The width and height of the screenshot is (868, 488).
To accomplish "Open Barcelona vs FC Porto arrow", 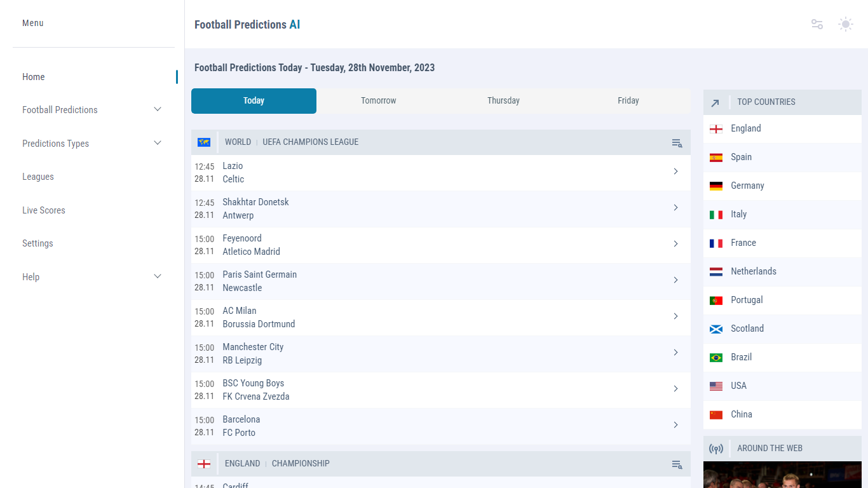I will click(x=675, y=425).
